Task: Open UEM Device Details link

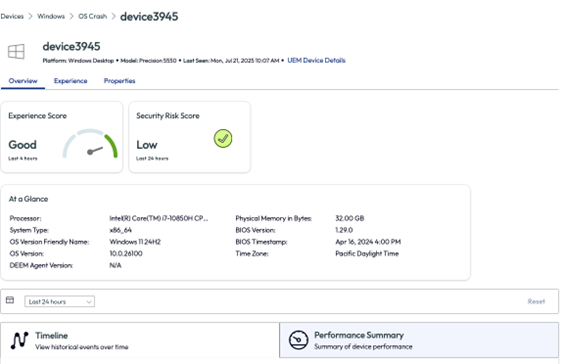Action: point(316,60)
